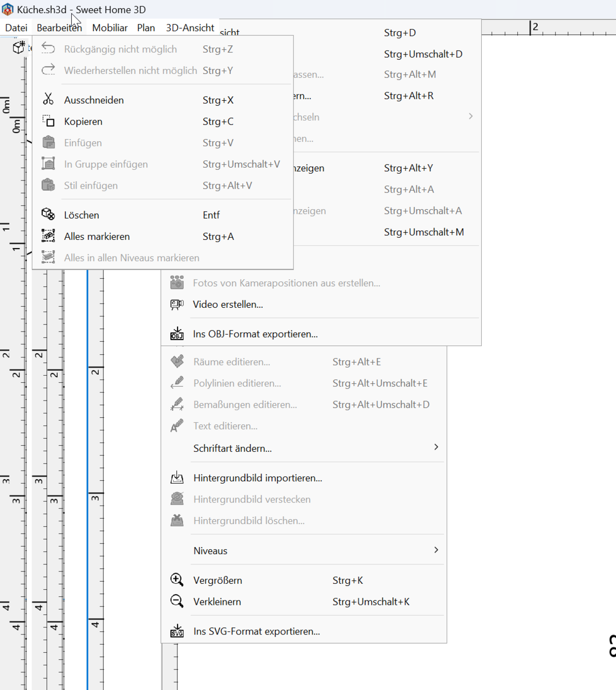Click the Polylinien editieren icon
Viewport: 616px width, 690px height.
(x=177, y=383)
